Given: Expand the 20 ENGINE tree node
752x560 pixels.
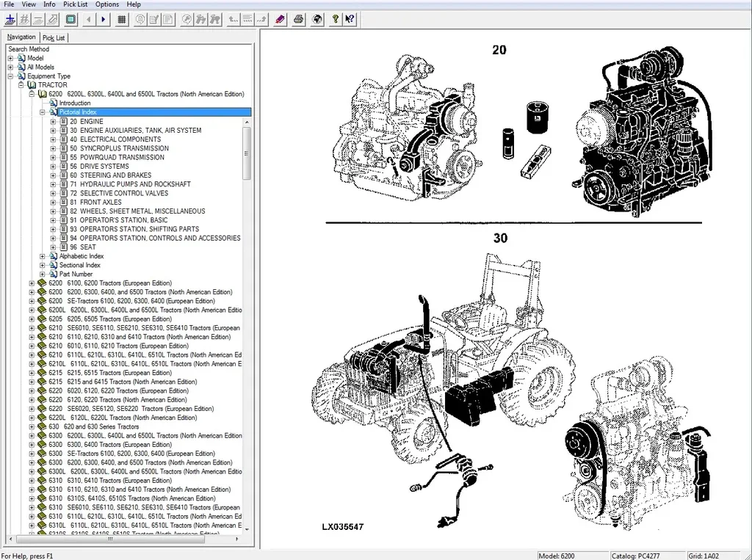Looking at the screenshot, I should tap(53, 121).
